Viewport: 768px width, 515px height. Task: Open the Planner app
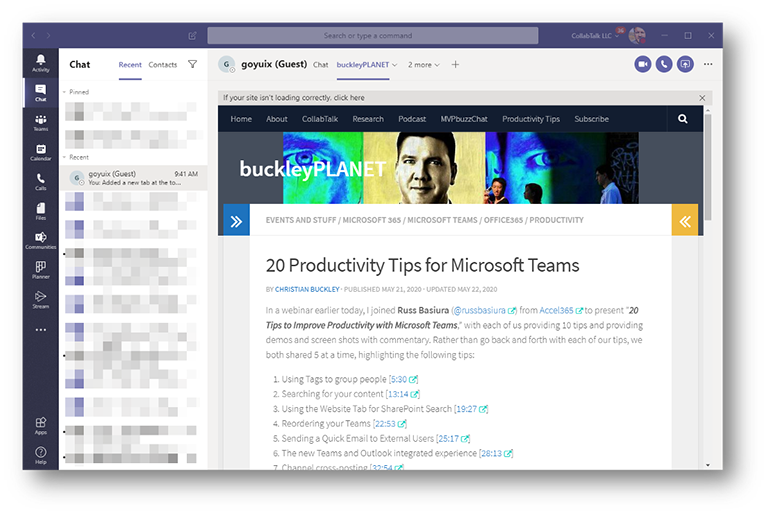[41, 270]
